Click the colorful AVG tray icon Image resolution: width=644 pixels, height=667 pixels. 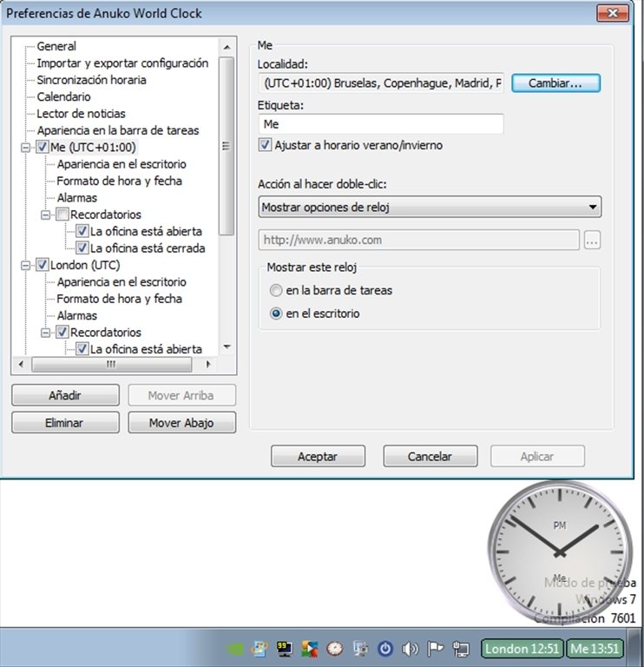pyautogui.click(x=310, y=649)
